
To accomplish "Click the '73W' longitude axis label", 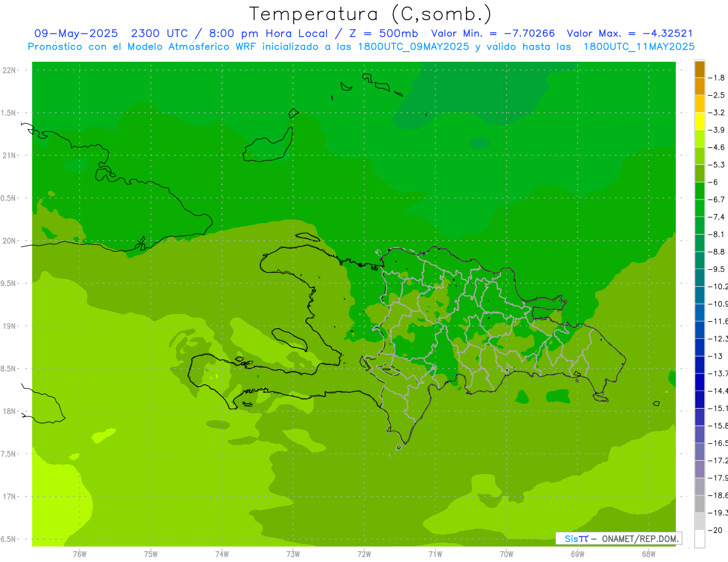I will [293, 554].
